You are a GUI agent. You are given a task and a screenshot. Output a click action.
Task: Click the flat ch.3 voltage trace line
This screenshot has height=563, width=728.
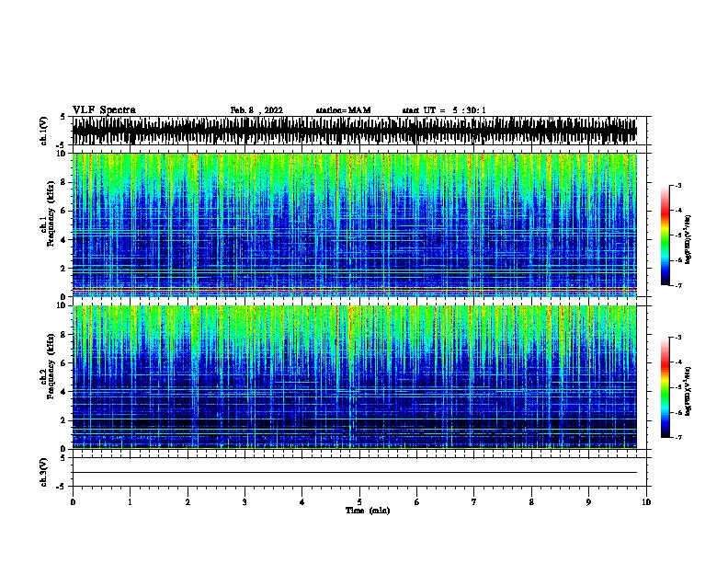point(355,473)
